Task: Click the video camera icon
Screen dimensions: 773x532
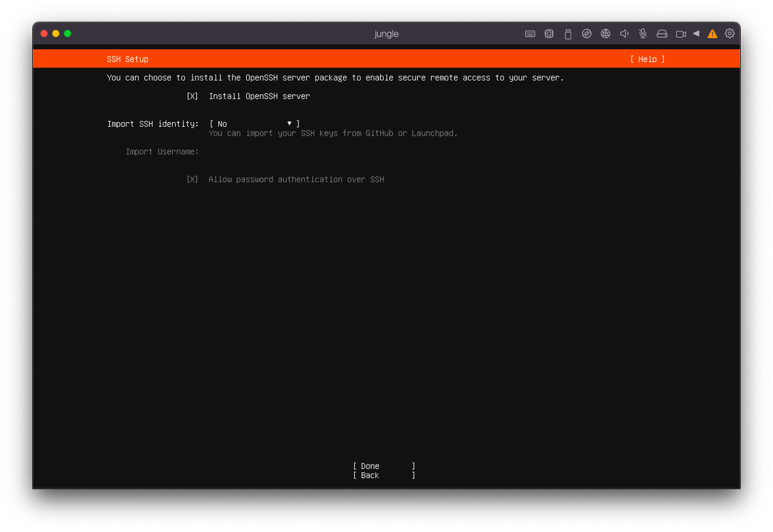Action: pyautogui.click(x=680, y=34)
